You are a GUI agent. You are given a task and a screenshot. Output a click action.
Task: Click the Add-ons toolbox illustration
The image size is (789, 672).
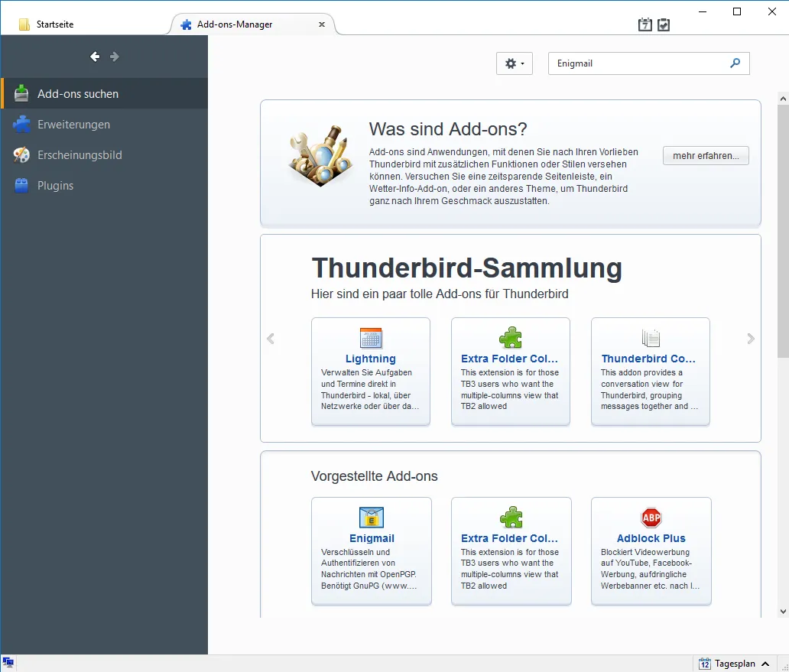click(320, 155)
